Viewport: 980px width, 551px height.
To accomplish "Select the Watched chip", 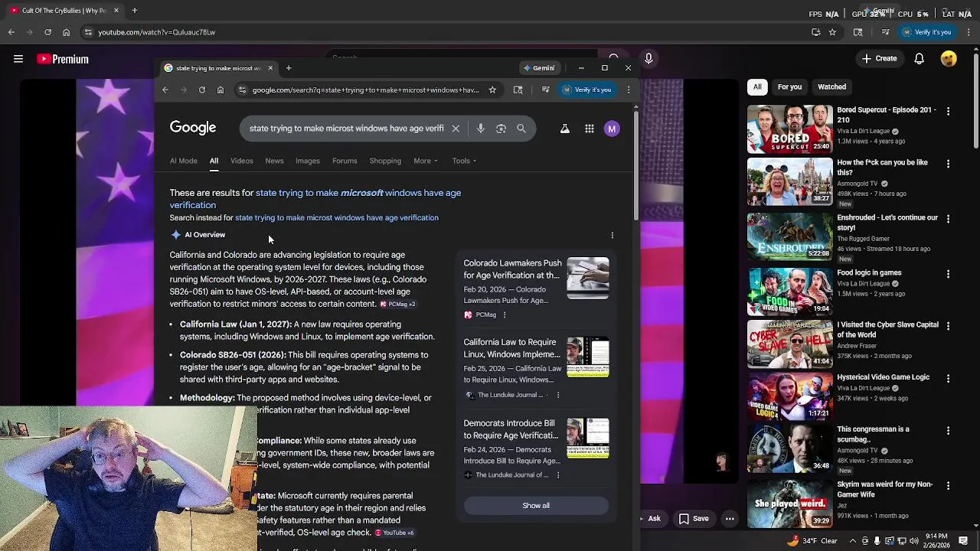I will pyautogui.click(x=831, y=87).
